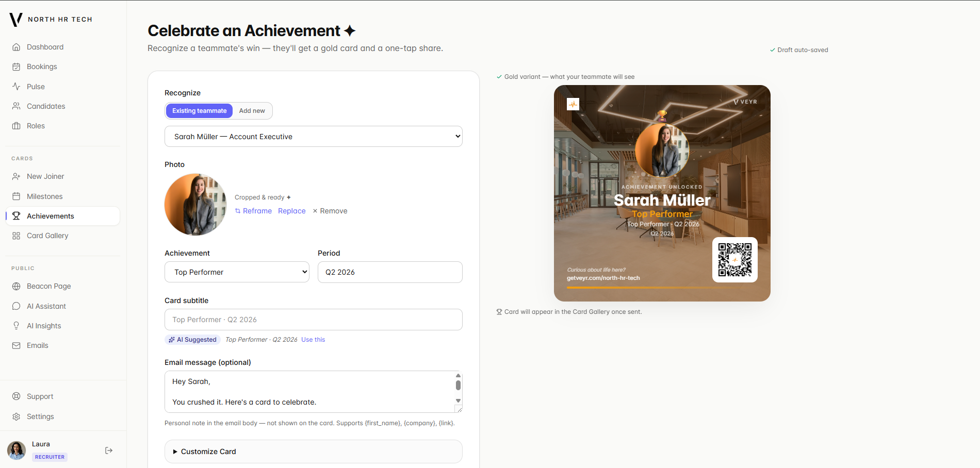
Task: Click the Cropped & ready status text
Action: click(x=263, y=197)
